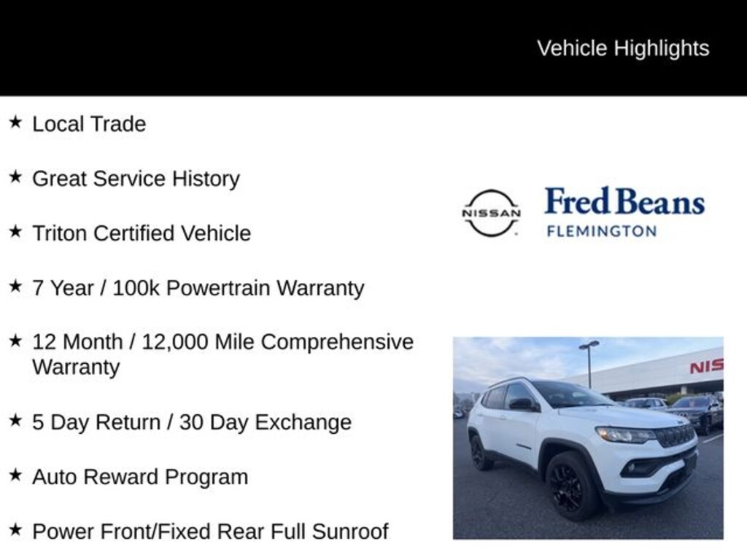Click the 7 Year / 100k Powertrain Warranty text
This screenshot has height=560, width=747.
pyautogui.click(x=198, y=288)
